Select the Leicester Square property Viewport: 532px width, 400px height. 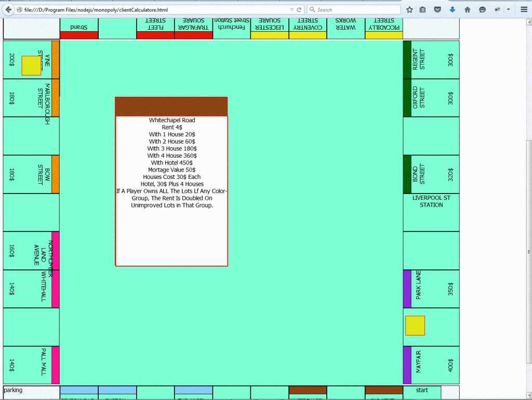(270, 29)
